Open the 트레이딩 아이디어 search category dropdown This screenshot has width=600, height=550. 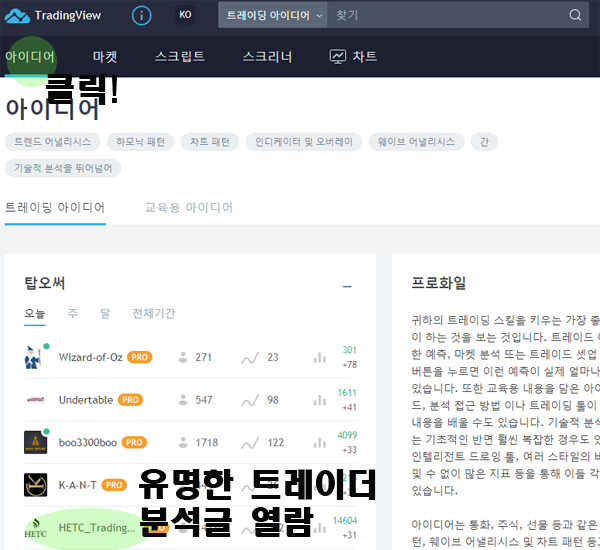(x=273, y=15)
